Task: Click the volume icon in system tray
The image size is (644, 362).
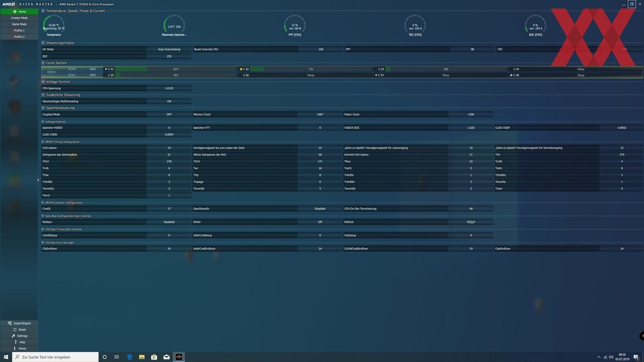Action: click(x=611, y=357)
